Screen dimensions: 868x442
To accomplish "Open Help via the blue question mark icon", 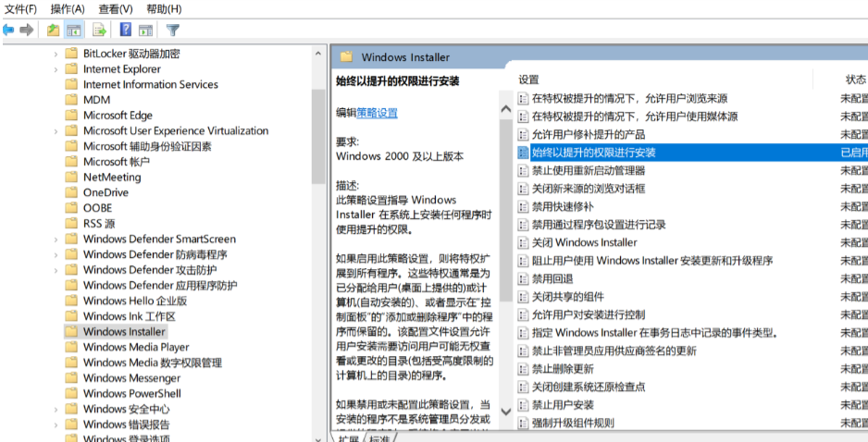I will tap(126, 30).
